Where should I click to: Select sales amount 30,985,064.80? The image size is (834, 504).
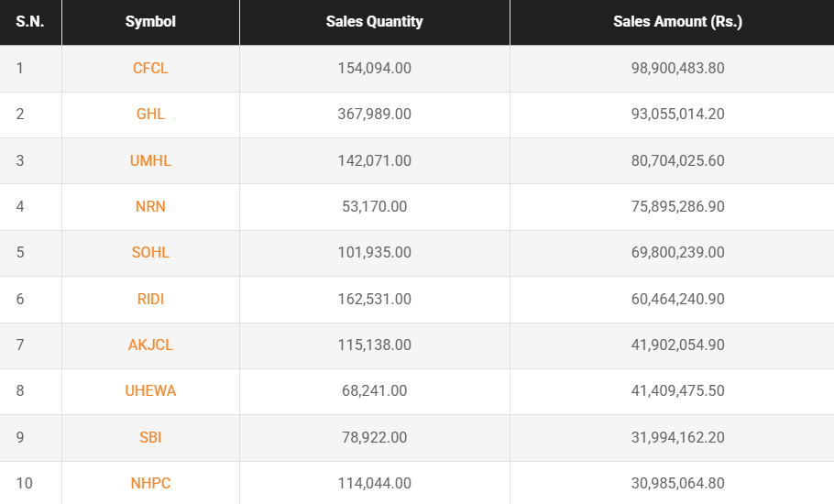pyautogui.click(x=677, y=483)
